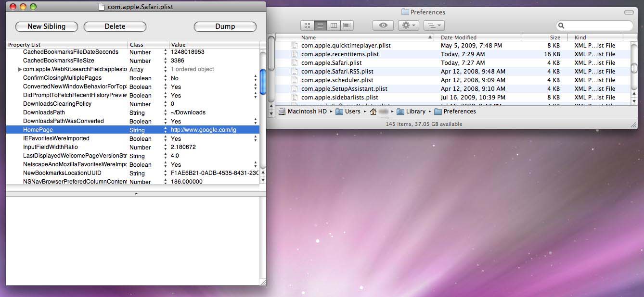Click the Users folder icon in path bar
The width and height of the screenshot is (644, 297).
[x=339, y=111]
